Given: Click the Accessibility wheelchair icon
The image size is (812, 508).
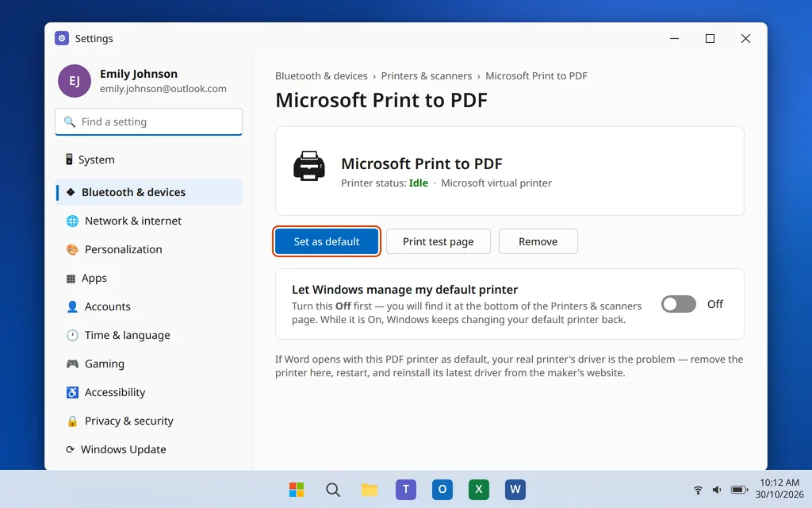Looking at the screenshot, I should (72, 392).
